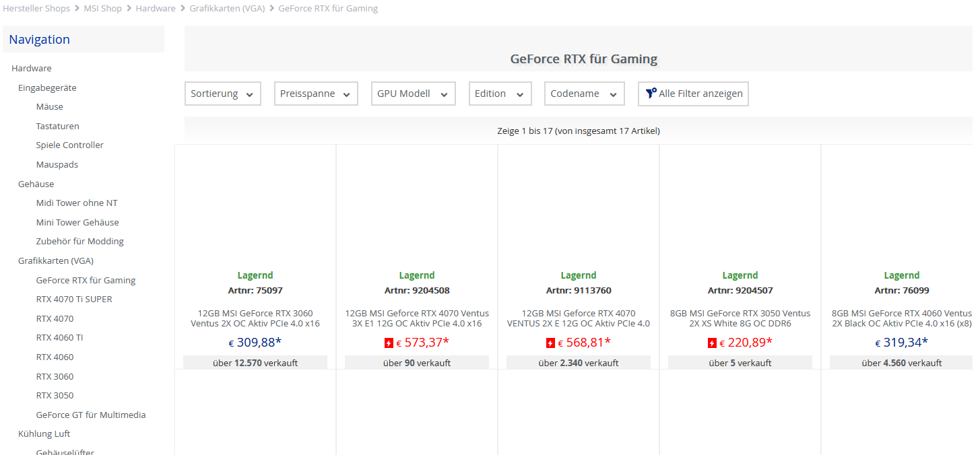The height and width of the screenshot is (455, 980).
Task: Select RTX 3060 in the navigation
Action: (x=55, y=377)
